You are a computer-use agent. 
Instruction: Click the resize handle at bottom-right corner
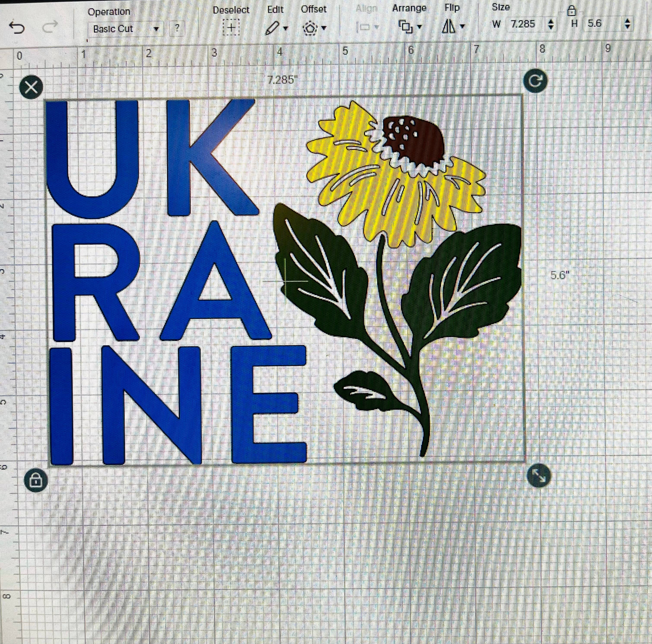539,476
